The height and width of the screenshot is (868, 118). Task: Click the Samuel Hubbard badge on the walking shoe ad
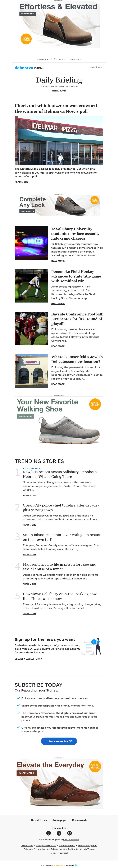[x=95, y=404]
